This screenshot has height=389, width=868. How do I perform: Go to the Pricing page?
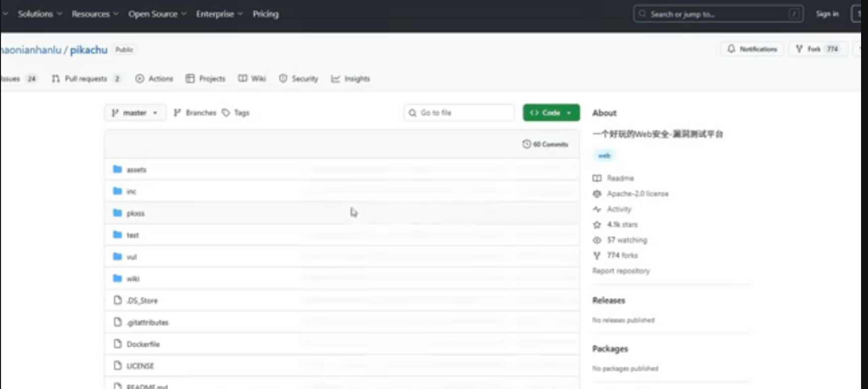click(x=266, y=14)
